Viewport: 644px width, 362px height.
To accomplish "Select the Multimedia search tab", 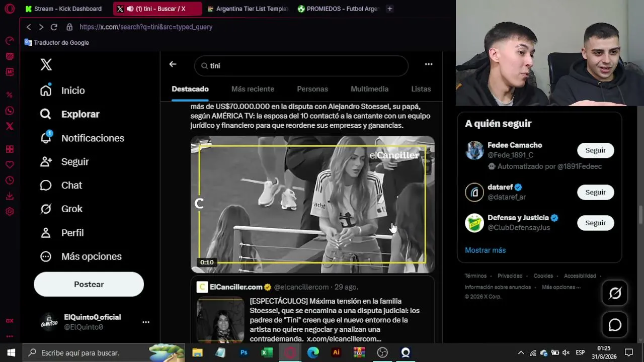I will (369, 89).
